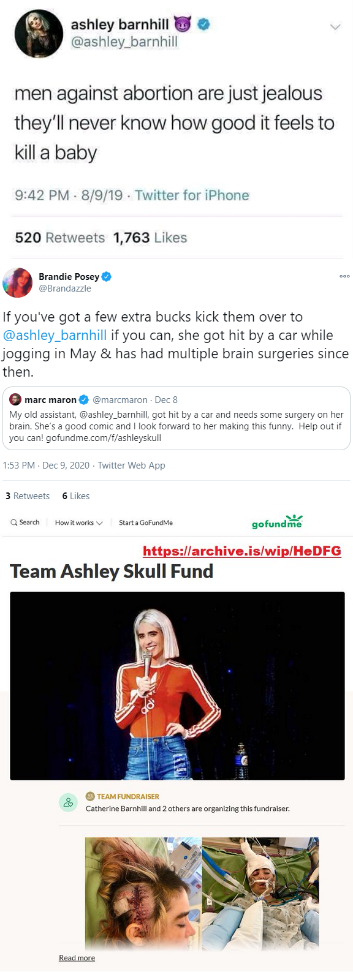Open the gofundme.com/f/ashleyskull link
353x980 pixels.
tap(104, 438)
